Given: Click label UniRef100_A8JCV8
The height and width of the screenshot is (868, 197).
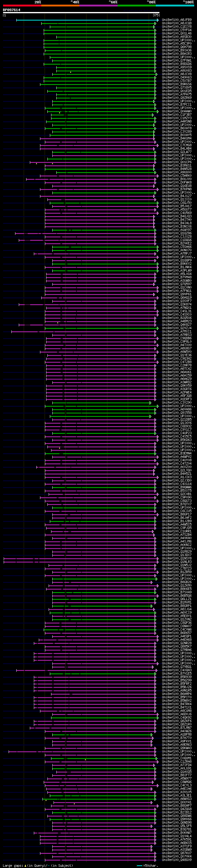Looking at the screenshot, I should pos(177,74).
